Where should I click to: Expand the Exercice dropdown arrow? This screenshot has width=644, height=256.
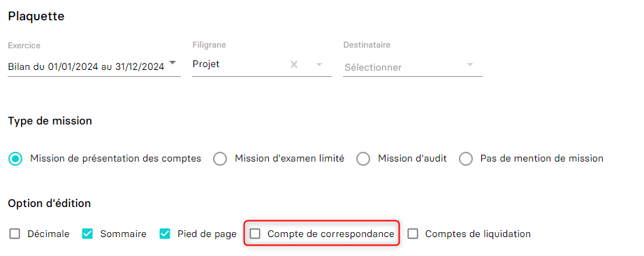tap(173, 63)
